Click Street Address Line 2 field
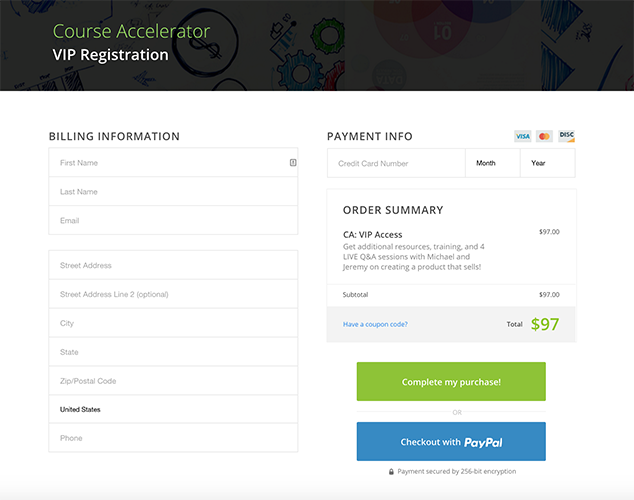 pyautogui.click(x=173, y=294)
